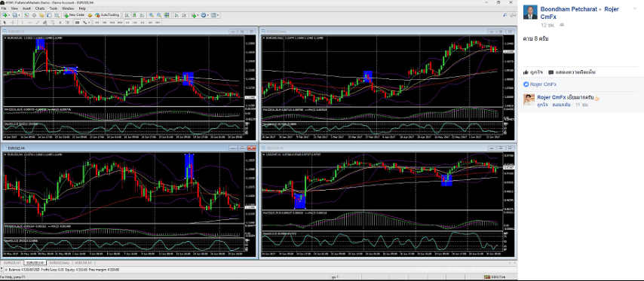The image size is (644, 281).
Task: Click the tile windows icon
Action: tap(167, 15)
